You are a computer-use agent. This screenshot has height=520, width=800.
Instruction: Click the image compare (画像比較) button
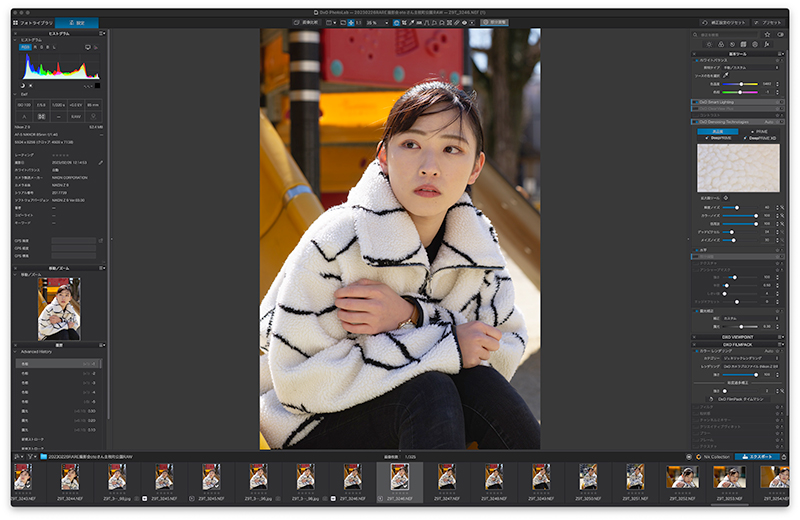pos(306,22)
